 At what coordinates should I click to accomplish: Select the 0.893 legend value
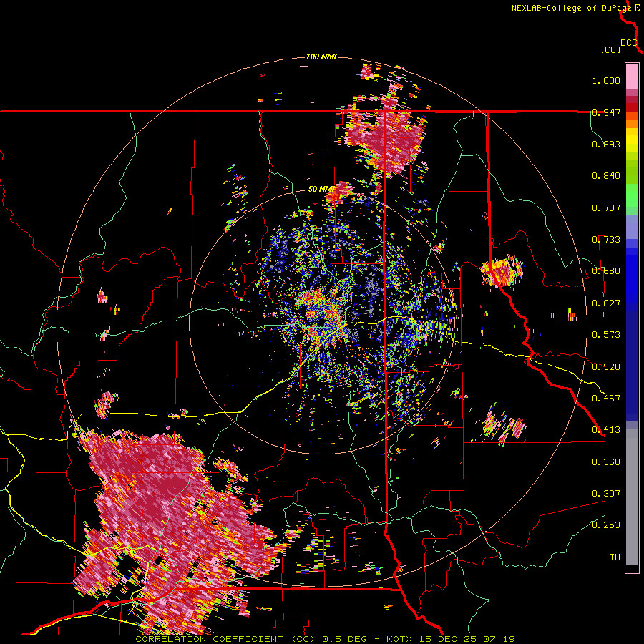[606, 144]
